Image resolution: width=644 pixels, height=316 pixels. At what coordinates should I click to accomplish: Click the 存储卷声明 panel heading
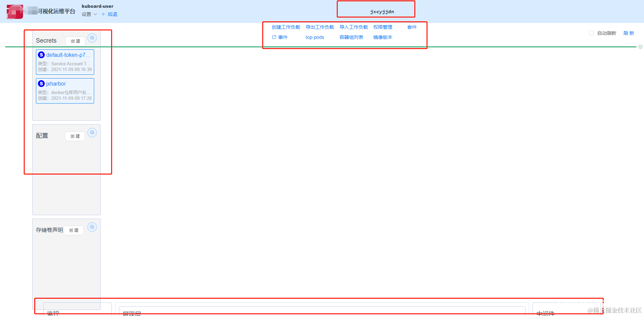coord(49,230)
